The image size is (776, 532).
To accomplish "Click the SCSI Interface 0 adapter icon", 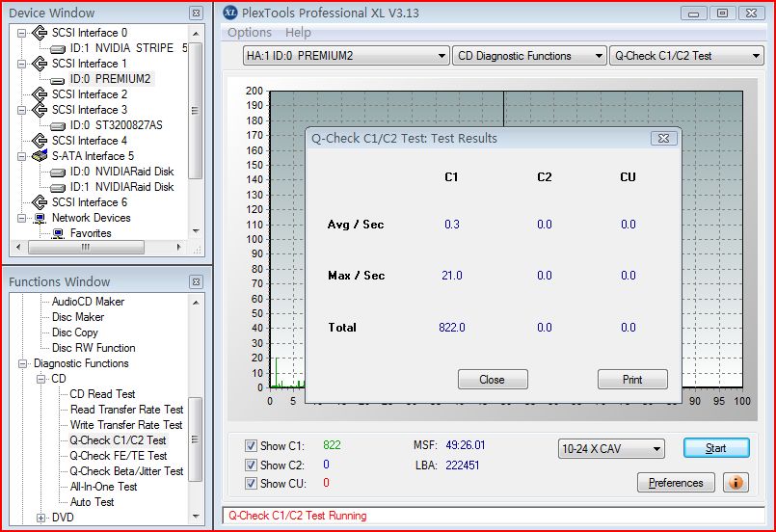I will 40,33.
